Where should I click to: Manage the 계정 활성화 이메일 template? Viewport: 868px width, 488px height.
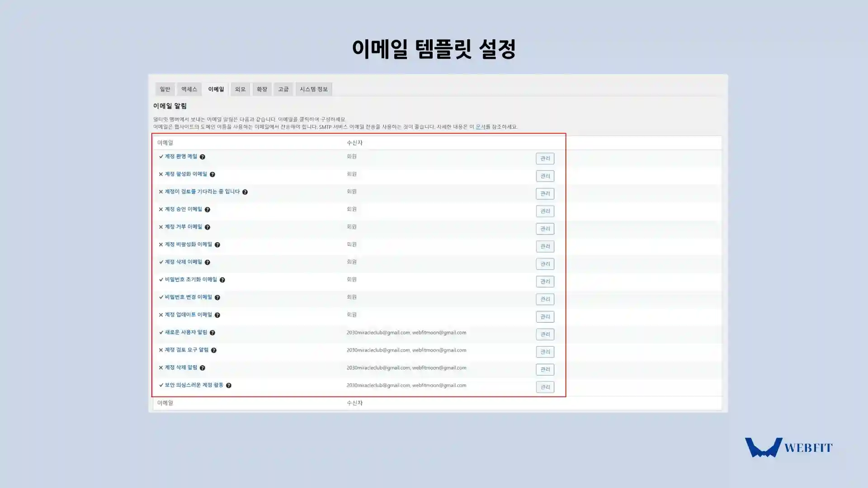545,176
